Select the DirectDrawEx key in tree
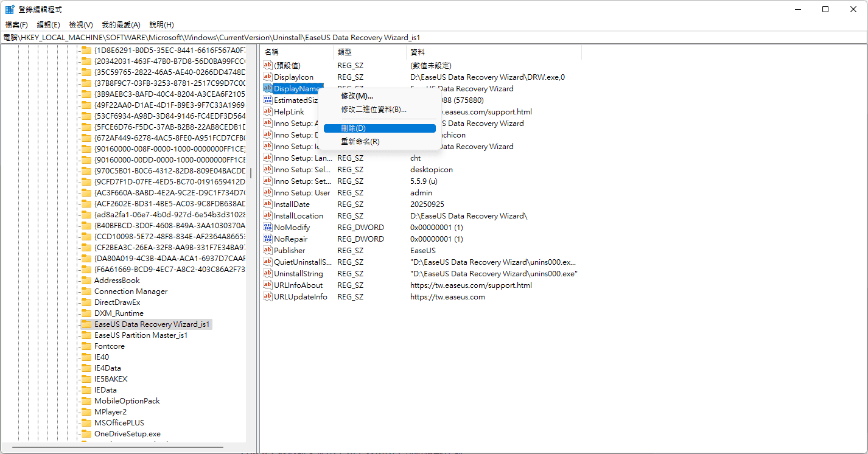This screenshot has height=454, width=868. coord(117,302)
